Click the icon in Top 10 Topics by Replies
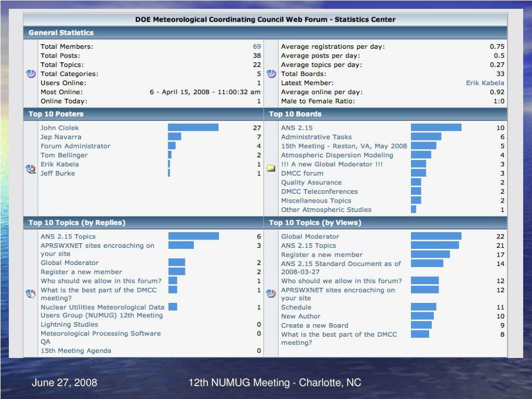 (x=31, y=294)
